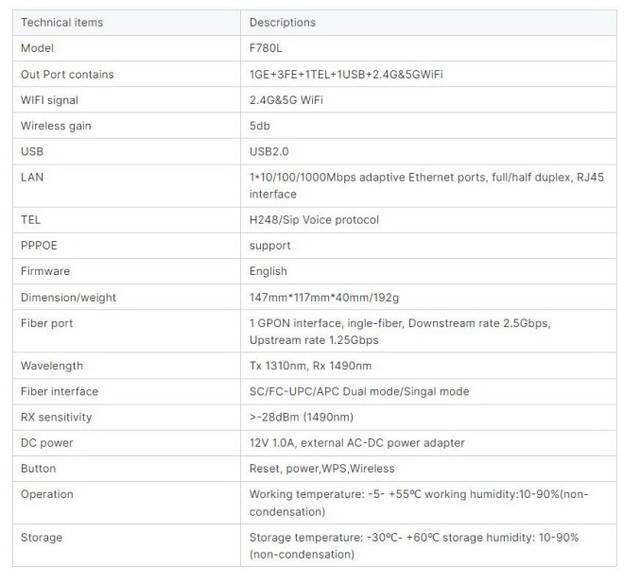
Task: Click the 147mm*117mm*40mm/192g dimension value
Action: point(325,297)
